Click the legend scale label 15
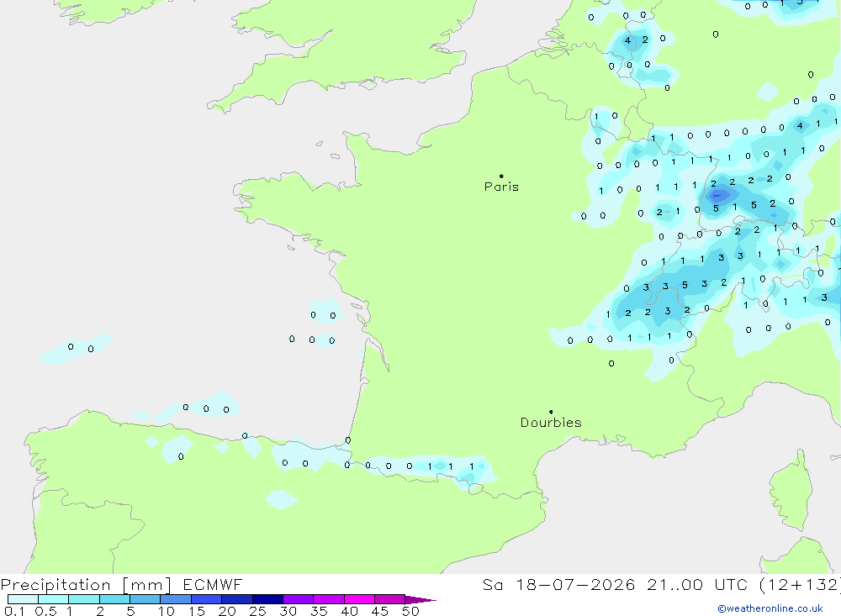This screenshot has width=841, height=616. 196,611
